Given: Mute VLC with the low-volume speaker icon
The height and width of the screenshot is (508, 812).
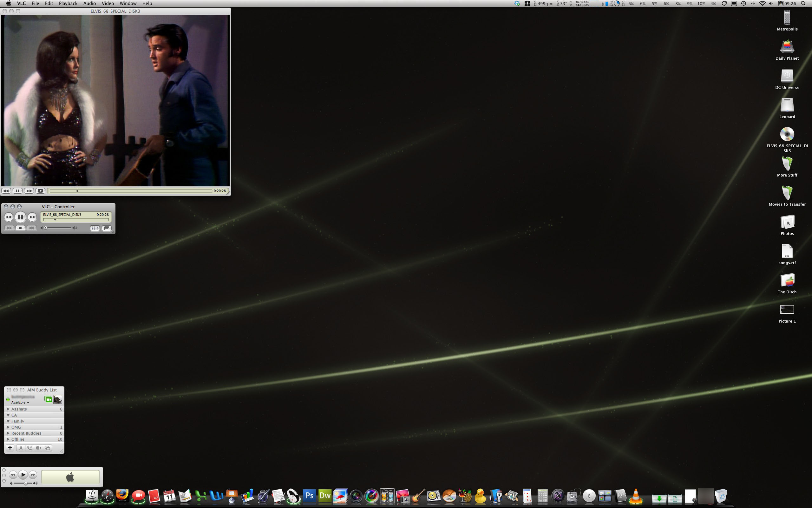Looking at the screenshot, I should [42, 228].
